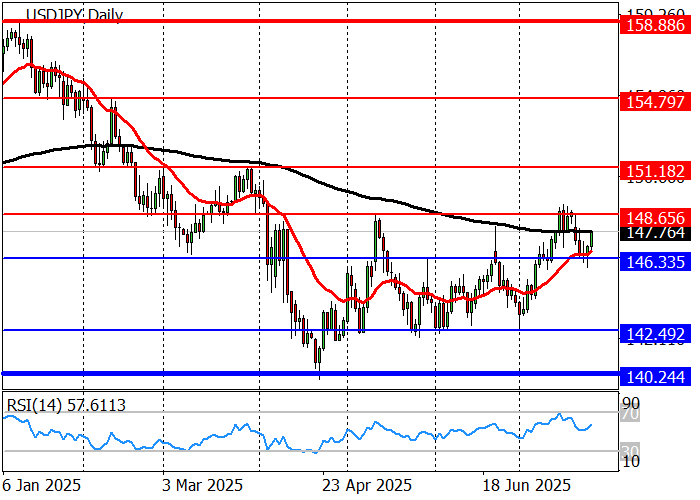Select the 146.335 blue support label
Screen dimensions: 700x500
(653, 261)
